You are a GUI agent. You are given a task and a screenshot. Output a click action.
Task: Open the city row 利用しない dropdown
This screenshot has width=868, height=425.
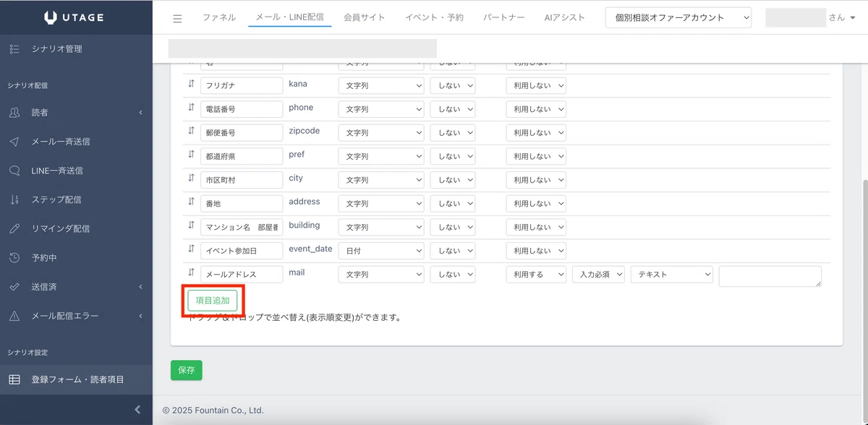(x=536, y=180)
